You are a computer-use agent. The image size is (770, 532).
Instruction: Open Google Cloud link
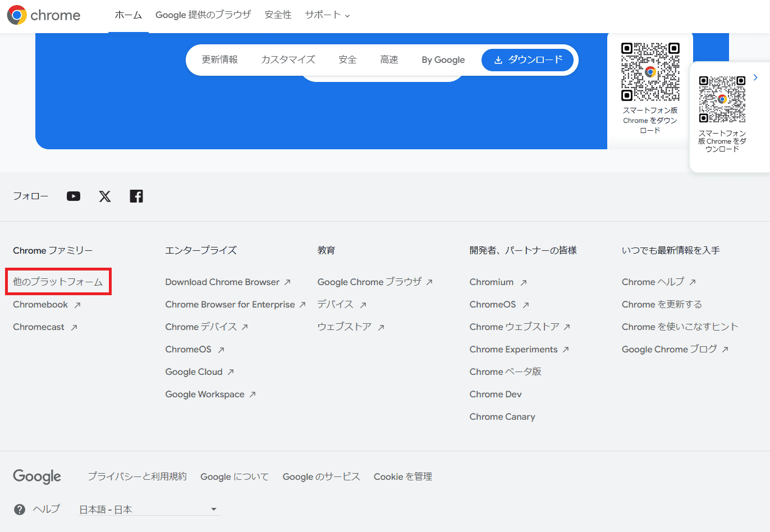click(x=200, y=372)
